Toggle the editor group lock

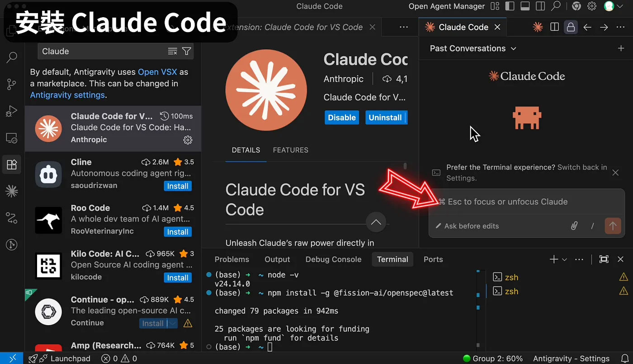[x=571, y=27]
